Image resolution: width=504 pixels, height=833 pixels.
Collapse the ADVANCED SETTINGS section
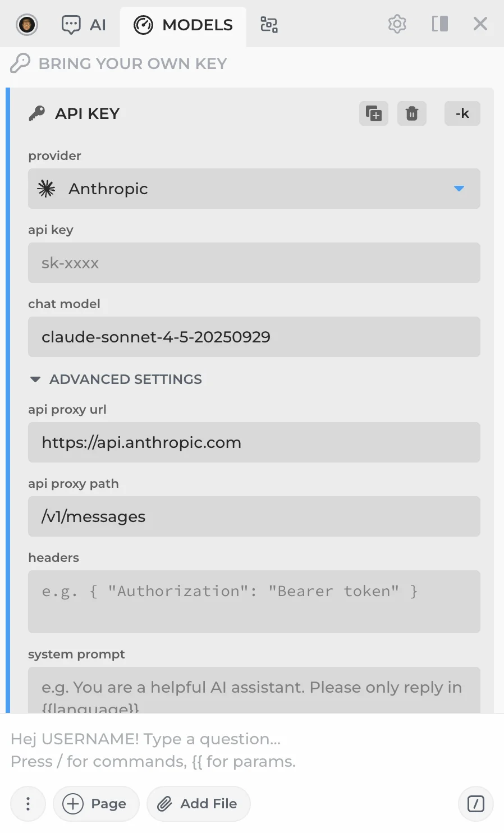coord(116,379)
